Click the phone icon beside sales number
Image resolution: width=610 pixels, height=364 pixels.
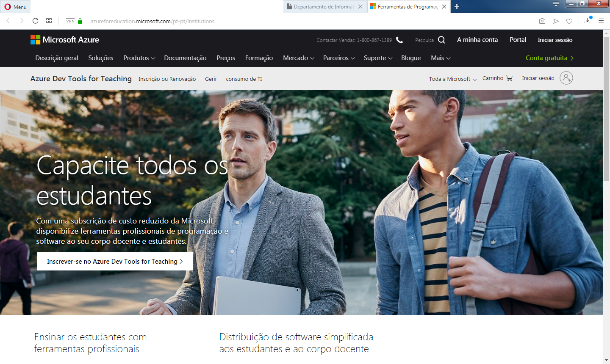coord(399,40)
